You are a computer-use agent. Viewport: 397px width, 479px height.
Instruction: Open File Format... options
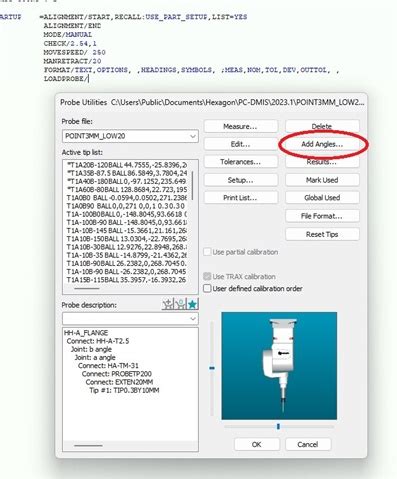[322, 216]
